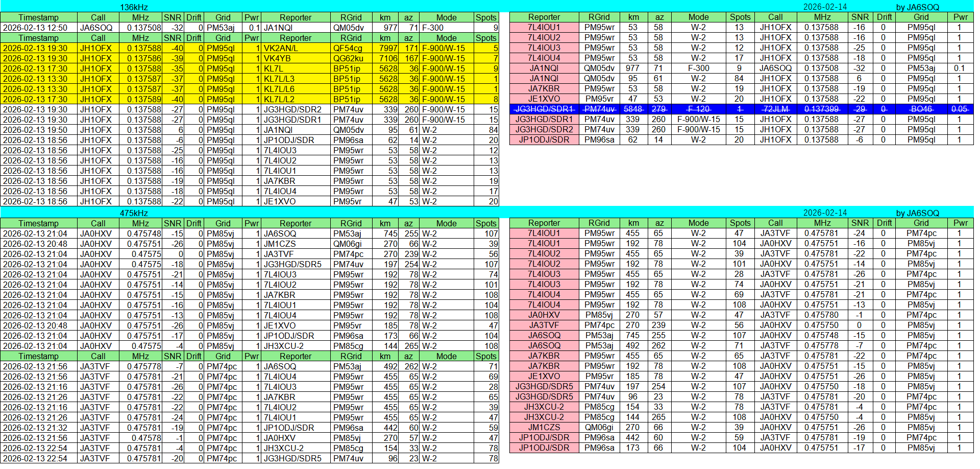This screenshot has width=980, height=469.
Task: Click the struck-through 5848 km cell
Action: pos(633,109)
